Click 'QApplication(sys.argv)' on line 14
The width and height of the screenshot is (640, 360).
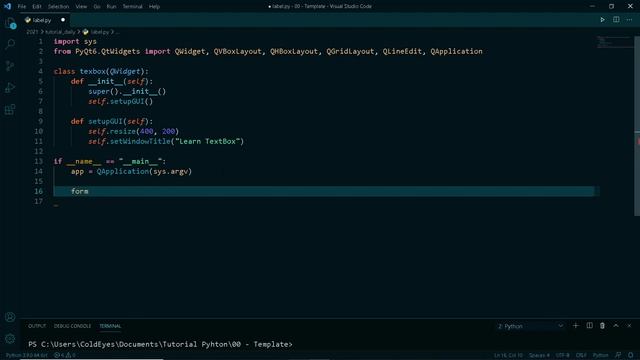(x=144, y=171)
